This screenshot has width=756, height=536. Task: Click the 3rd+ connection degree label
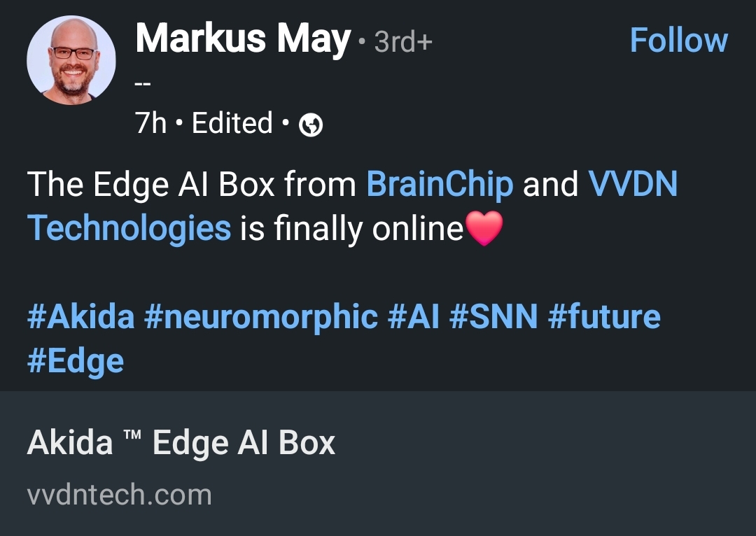pos(404,43)
